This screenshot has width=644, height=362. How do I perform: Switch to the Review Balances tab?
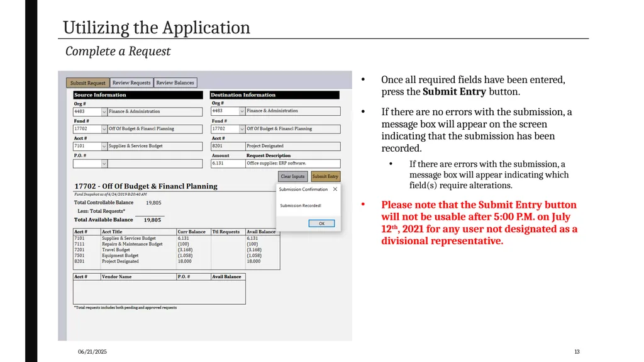tap(175, 82)
